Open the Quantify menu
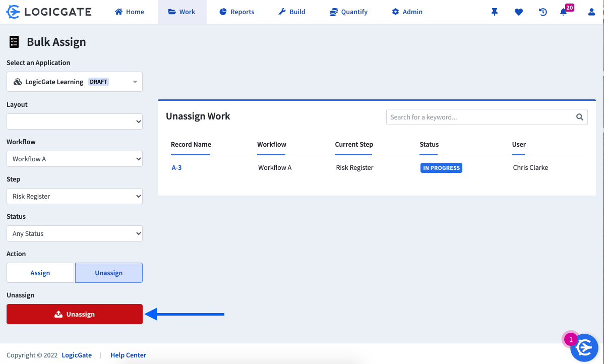Image resolution: width=604 pixels, height=364 pixels. pos(348,12)
